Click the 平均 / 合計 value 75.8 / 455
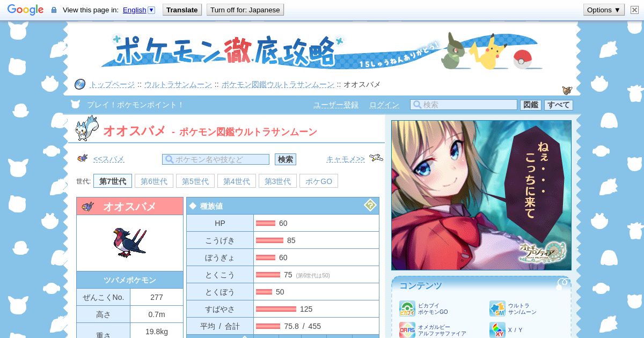 pos(303,326)
